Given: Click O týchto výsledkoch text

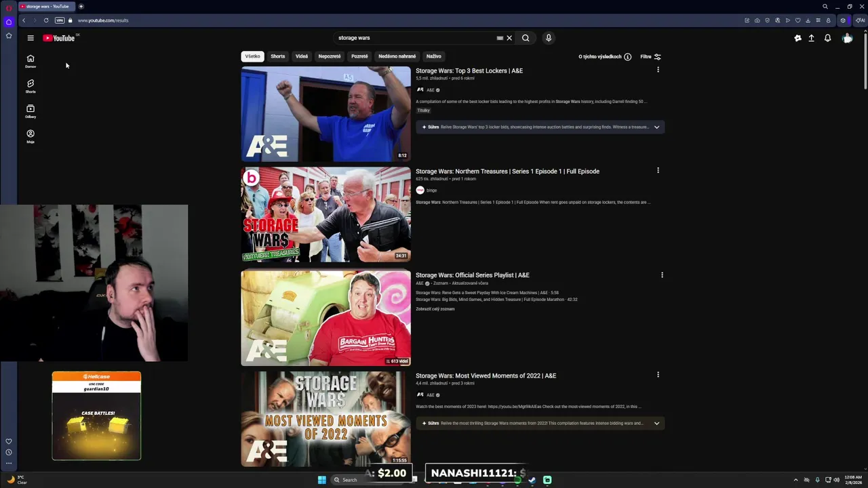Looking at the screenshot, I should point(600,57).
